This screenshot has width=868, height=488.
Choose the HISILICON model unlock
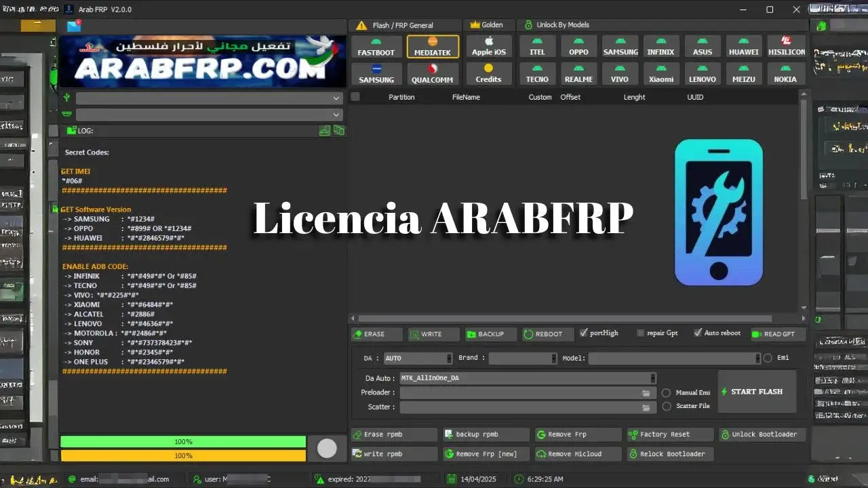[x=786, y=47]
